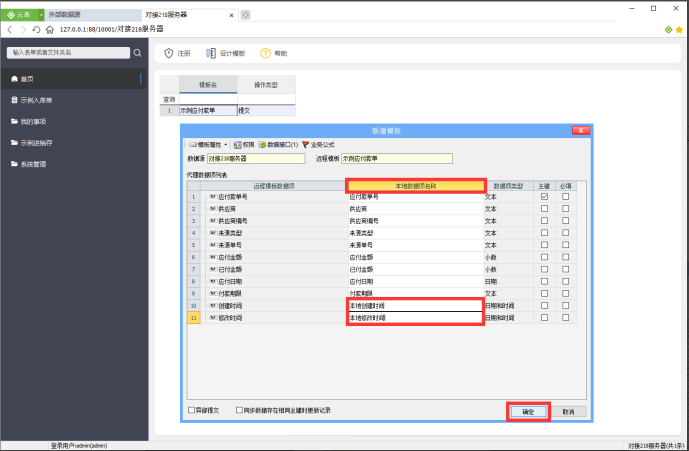Check 主键 for the 供应商 row
The width and height of the screenshot is (689, 451).
544,209
